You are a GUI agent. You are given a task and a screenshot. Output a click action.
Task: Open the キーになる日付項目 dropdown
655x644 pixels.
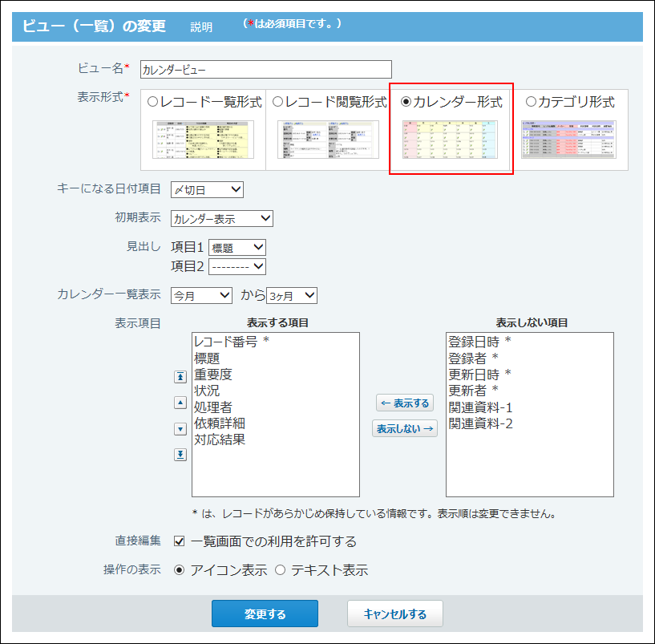click(x=207, y=189)
